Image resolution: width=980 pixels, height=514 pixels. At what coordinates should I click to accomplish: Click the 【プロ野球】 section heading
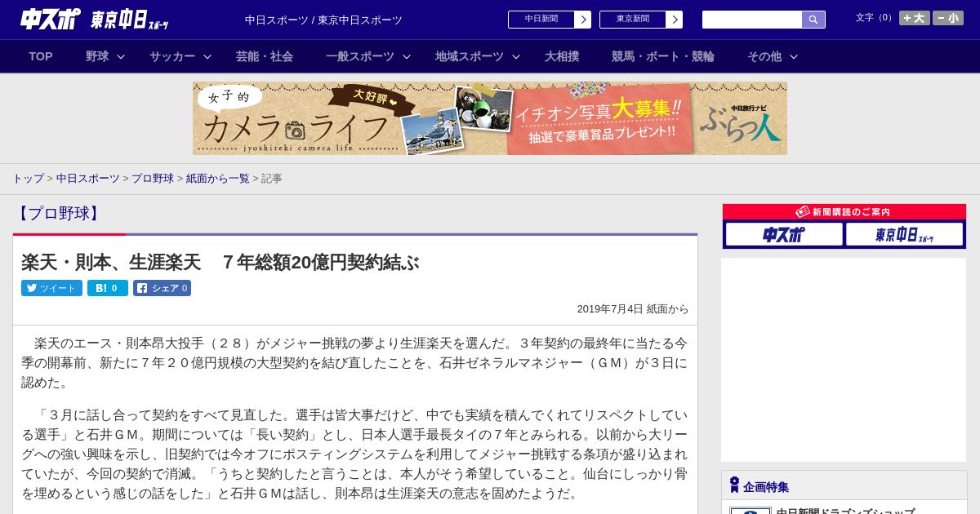coord(57,214)
